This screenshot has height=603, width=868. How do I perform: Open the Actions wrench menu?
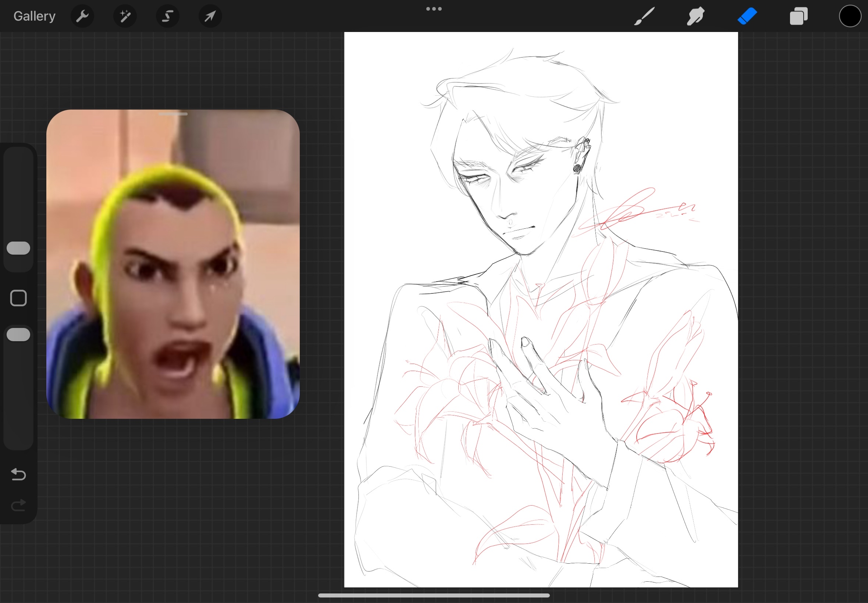pyautogui.click(x=82, y=16)
